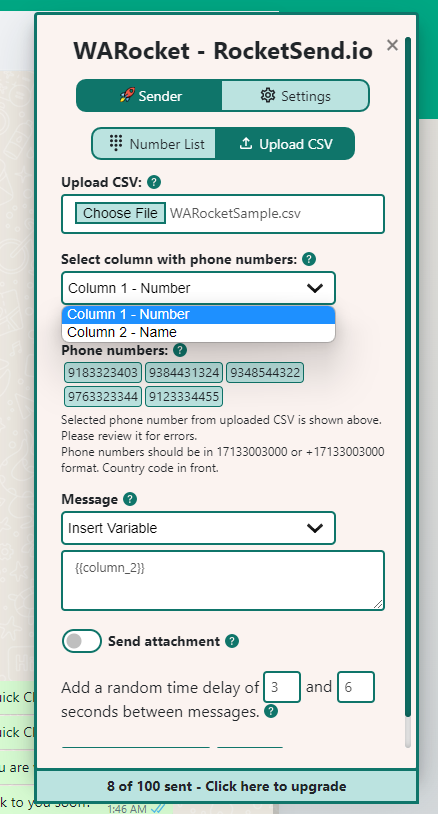Close the WARocket panel with the X
Screen dimensions: 438x814
click(x=392, y=45)
